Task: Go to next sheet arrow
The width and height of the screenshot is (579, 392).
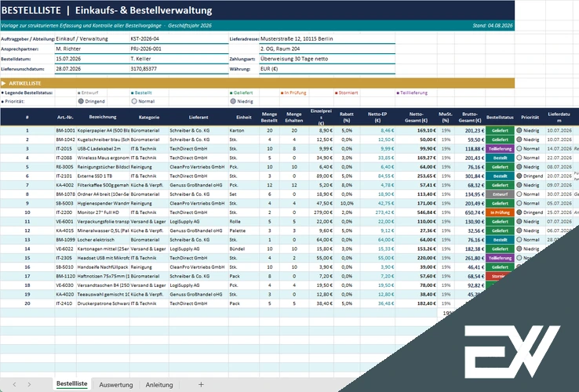Action: pyautogui.click(x=29, y=385)
